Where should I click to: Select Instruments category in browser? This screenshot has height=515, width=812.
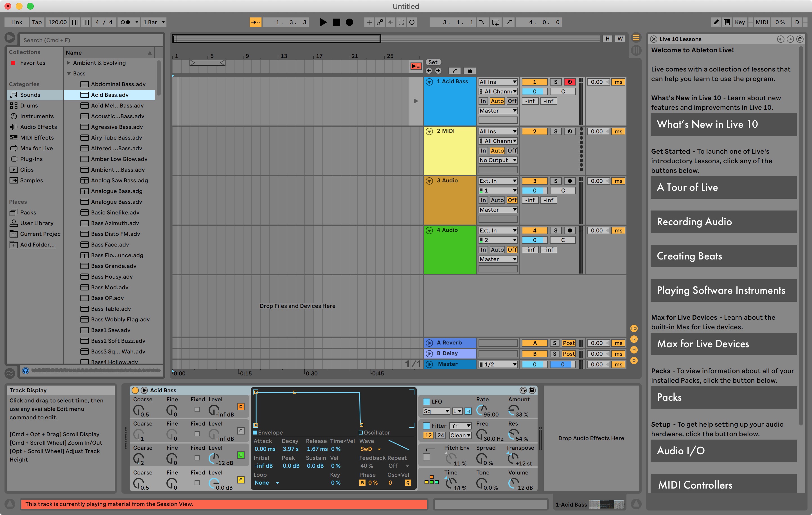pyautogui.click(x=37, y=117)
